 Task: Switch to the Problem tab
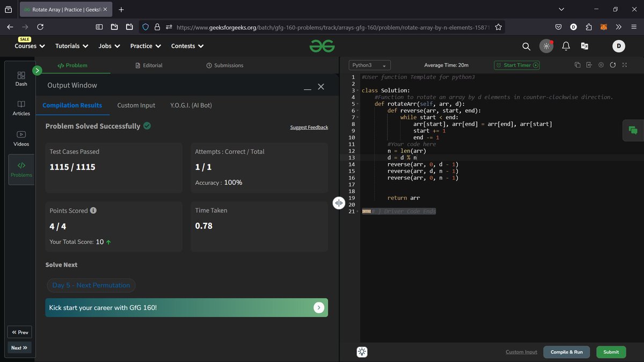(72, 66)
